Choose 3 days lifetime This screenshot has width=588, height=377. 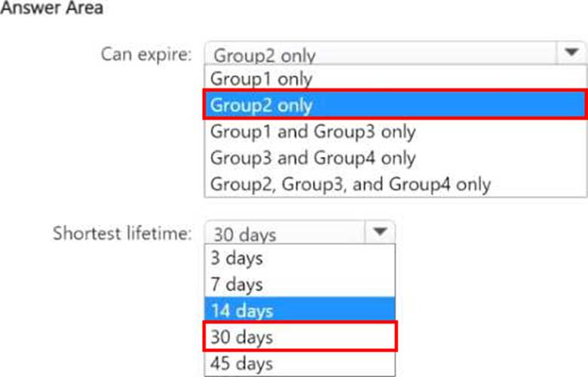tap(299, 258)
